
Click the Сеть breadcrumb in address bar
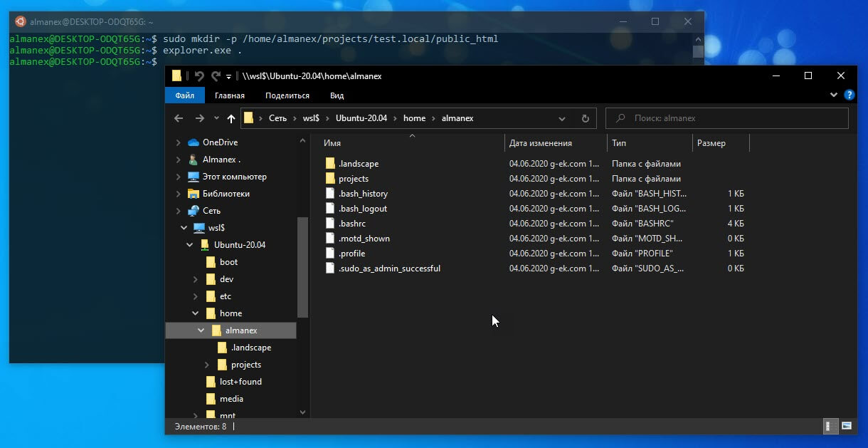(277, 118)
